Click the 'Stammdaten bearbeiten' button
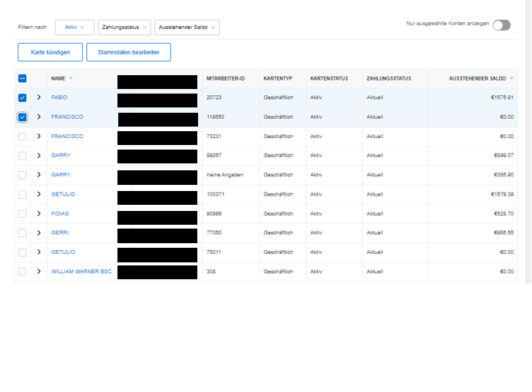This screenshot has height=392, width=532. pos(128,52)
